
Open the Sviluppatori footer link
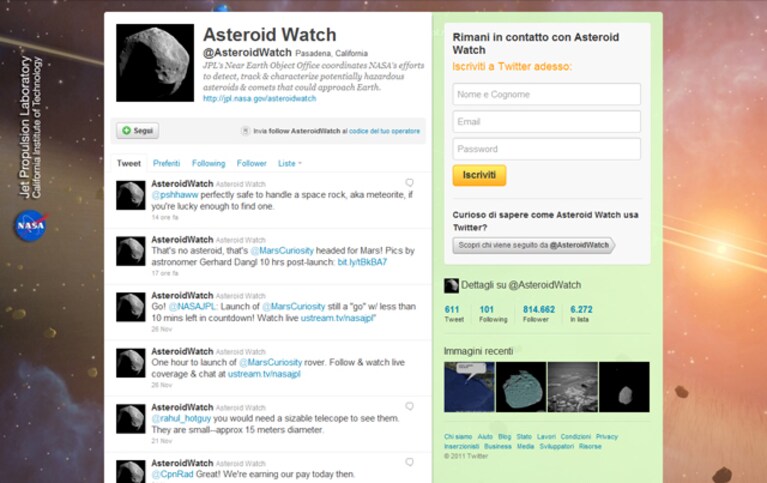(557, 446)
